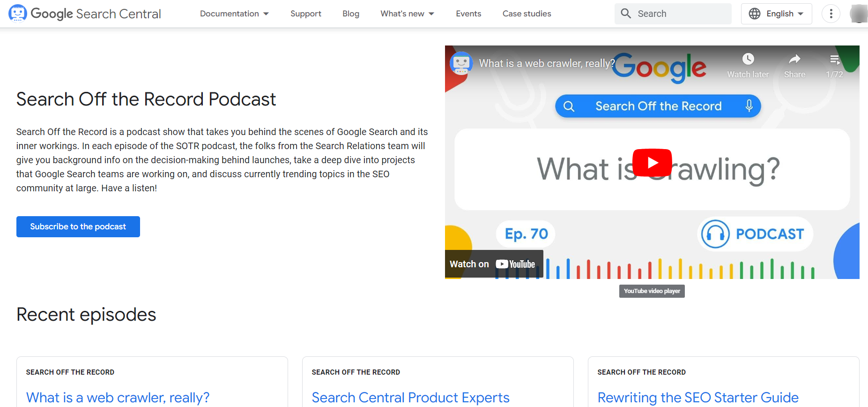Open the three-dot more options menu
Image resolution: width=868 pixels, height=407 pixels.
[831, 14]
